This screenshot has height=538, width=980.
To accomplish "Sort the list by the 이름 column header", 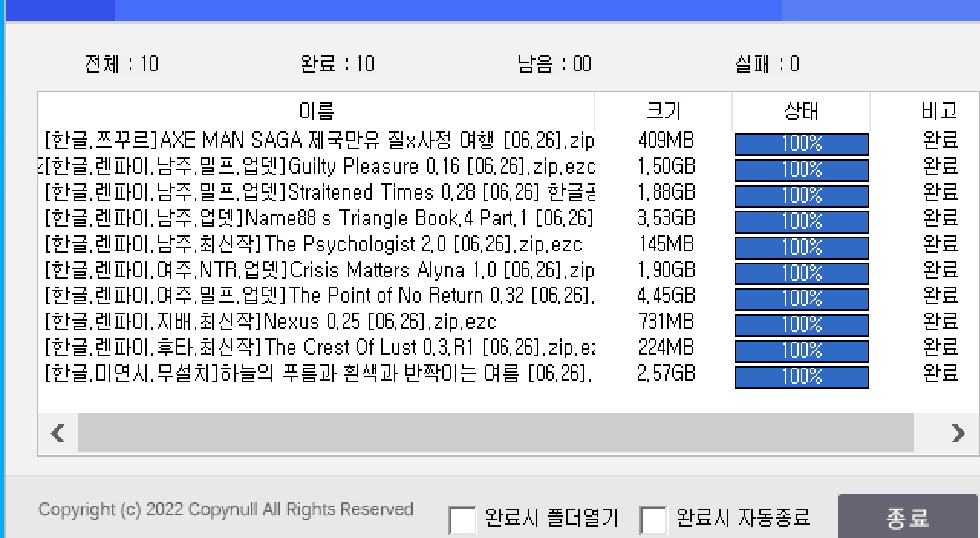I will tap(316, 111).
